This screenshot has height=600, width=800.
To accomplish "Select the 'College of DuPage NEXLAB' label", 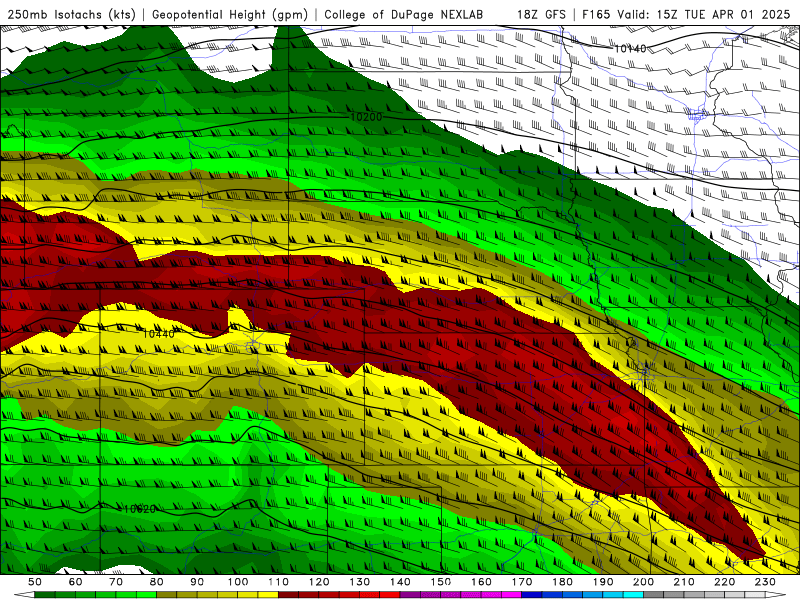I will 403,14.
